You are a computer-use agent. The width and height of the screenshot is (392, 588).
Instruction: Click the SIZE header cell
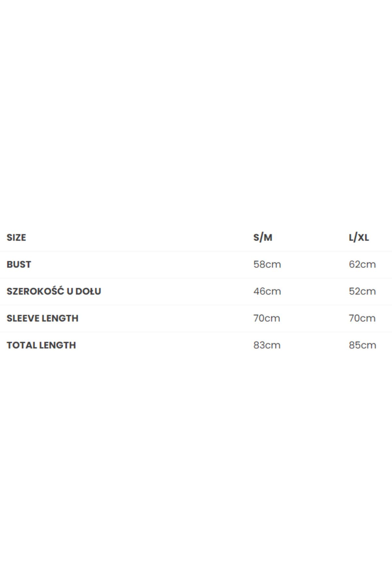pyautogui.click(x=16, y=237)
